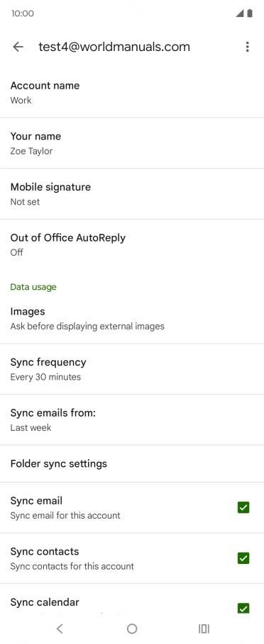This screenshot has height=644, width=264.
Task: Open recent apps navigation icon
Action: [x=204, y=628]
